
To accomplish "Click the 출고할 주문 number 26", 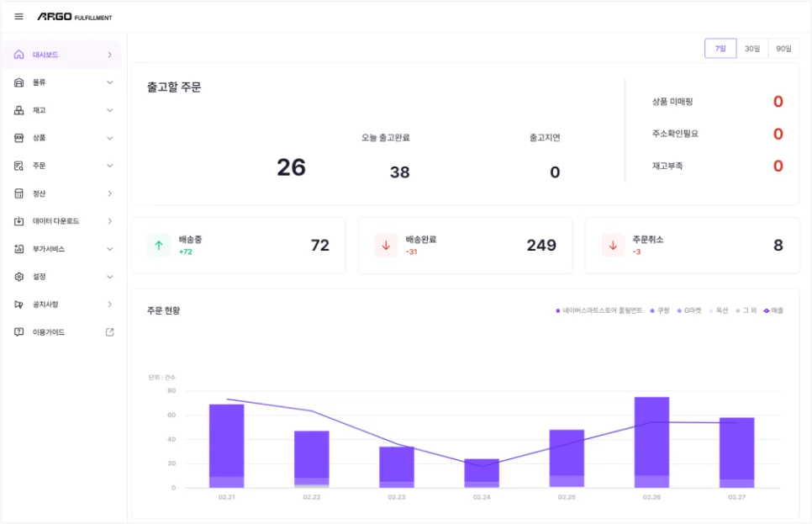I will point(291,167).
